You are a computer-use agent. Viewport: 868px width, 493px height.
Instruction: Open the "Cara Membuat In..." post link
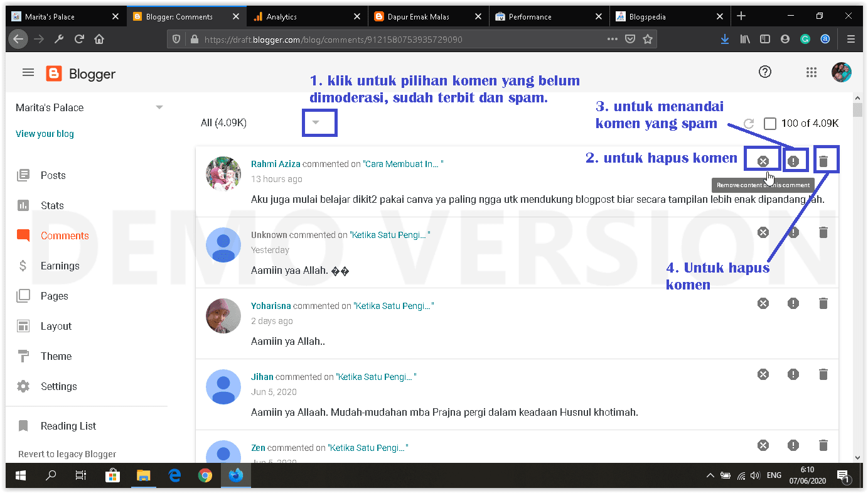click(403, 164)
